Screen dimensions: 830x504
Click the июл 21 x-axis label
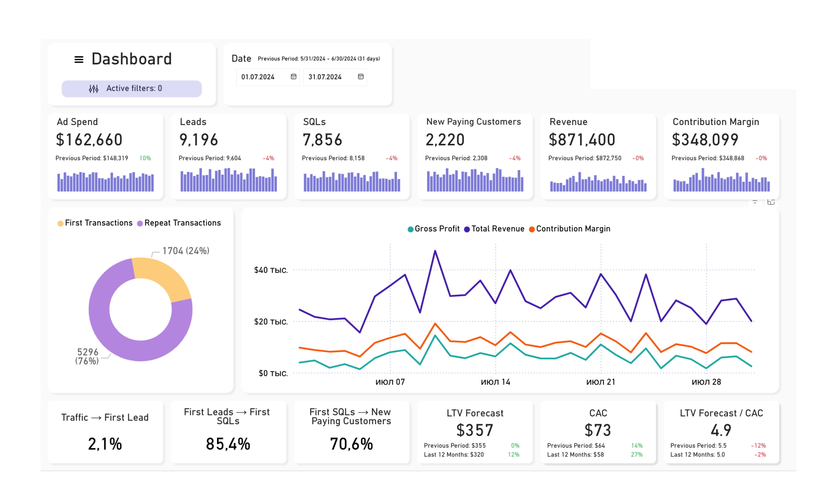(601, 382)
